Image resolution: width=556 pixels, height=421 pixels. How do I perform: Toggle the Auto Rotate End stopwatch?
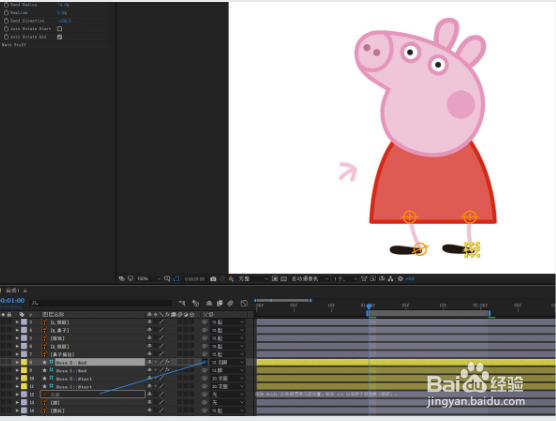click(x=6, y=37)
